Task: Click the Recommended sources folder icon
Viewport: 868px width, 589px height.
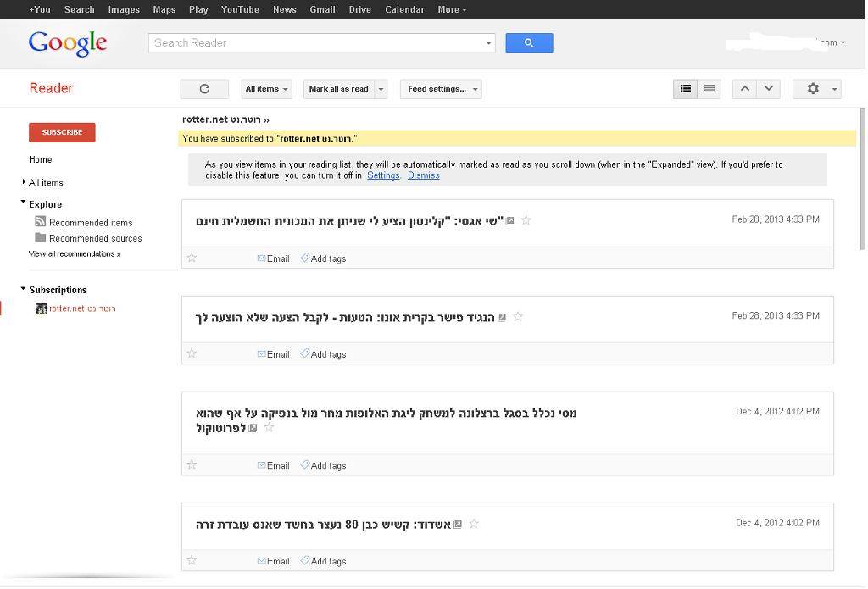Action: pos(40,238)
